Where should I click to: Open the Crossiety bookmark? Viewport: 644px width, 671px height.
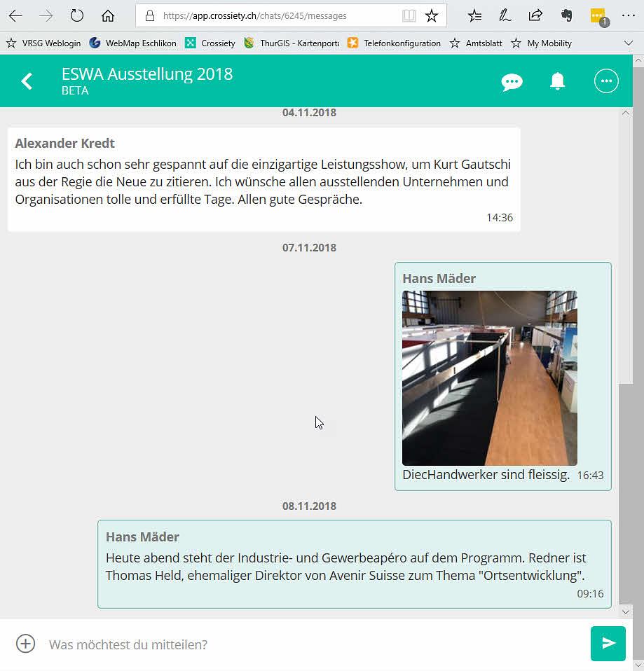click(210, 43)
